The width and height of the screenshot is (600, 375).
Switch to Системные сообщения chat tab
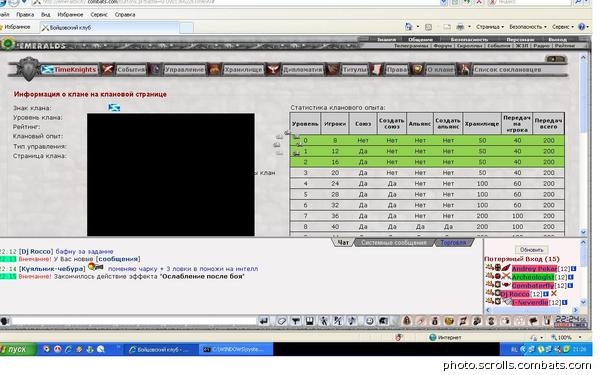coord(394,243)
